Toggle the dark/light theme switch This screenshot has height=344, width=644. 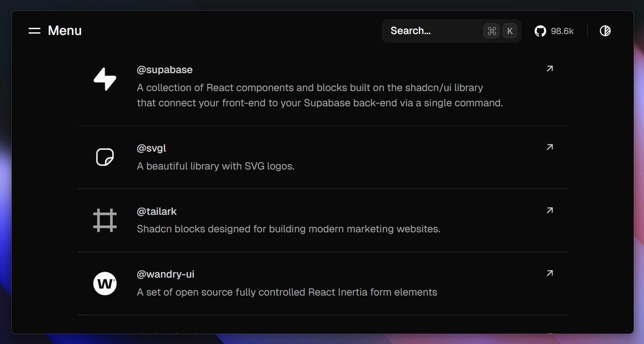[x=605, y=31]
